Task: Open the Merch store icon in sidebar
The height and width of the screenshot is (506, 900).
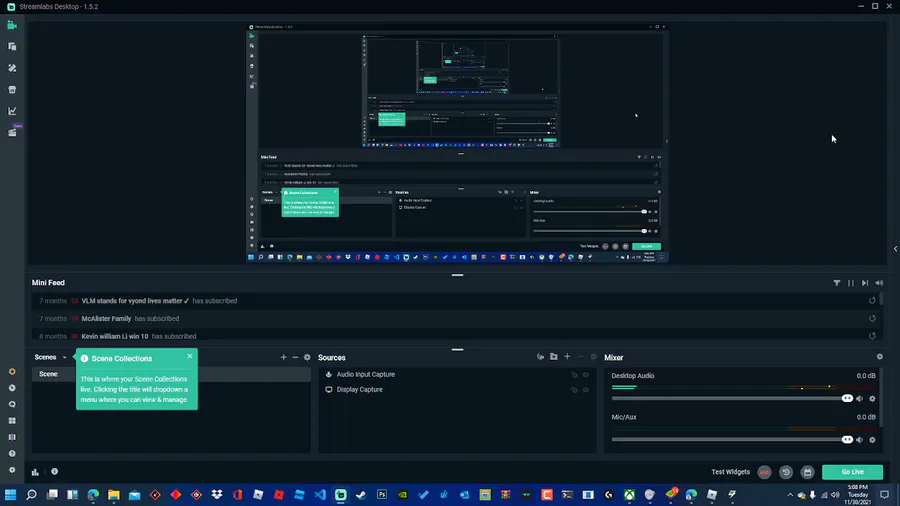Action: [12, 89]
